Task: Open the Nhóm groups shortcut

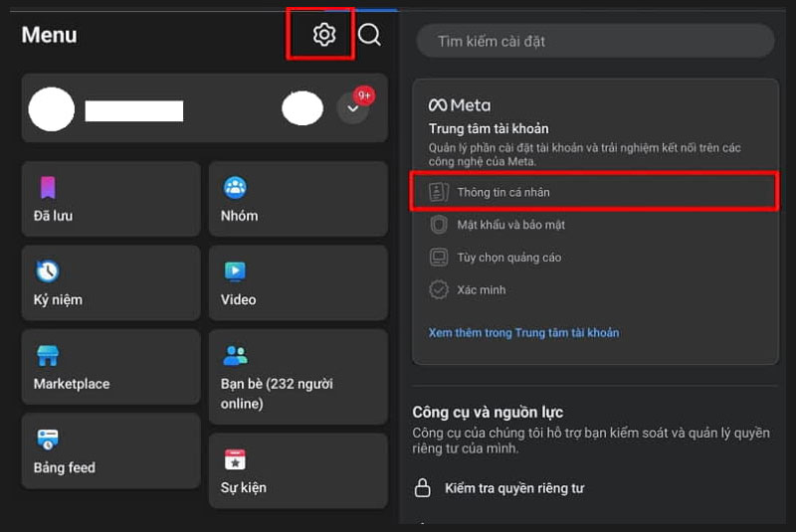Action: click(298, 199)
